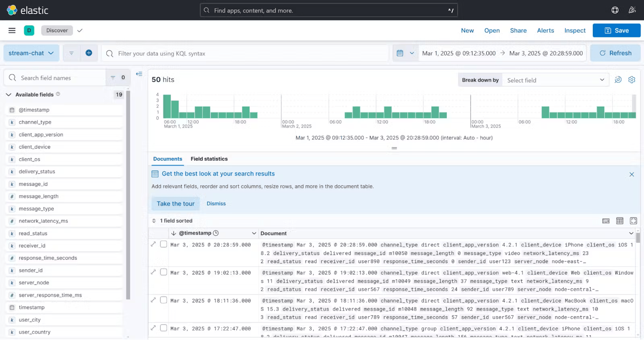Expand the 19:02:13 document row details
Viewport: 644px width, 340px height.
coord(153,272)
